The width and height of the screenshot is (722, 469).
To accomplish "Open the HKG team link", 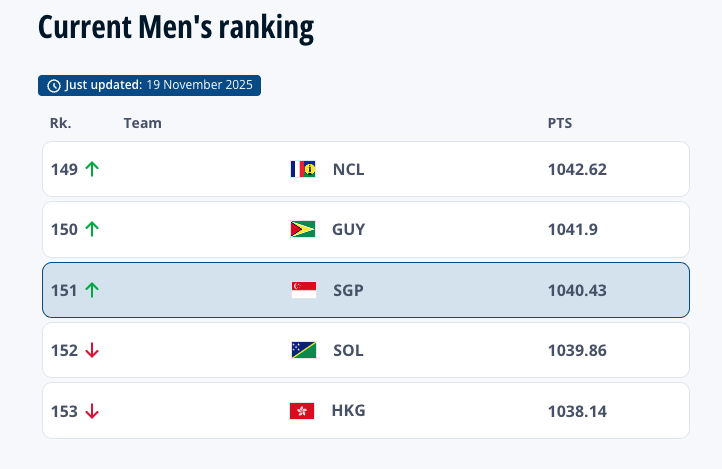I will [348, 411].
